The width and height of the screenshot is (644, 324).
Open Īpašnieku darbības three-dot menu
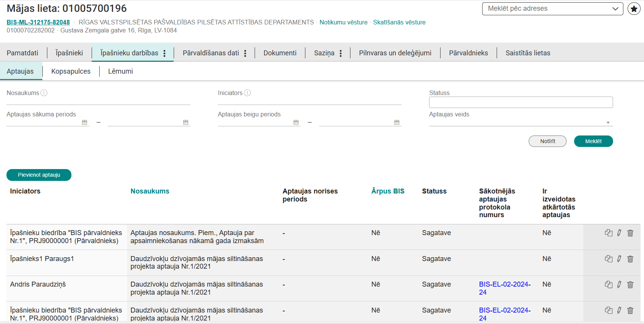165,53
